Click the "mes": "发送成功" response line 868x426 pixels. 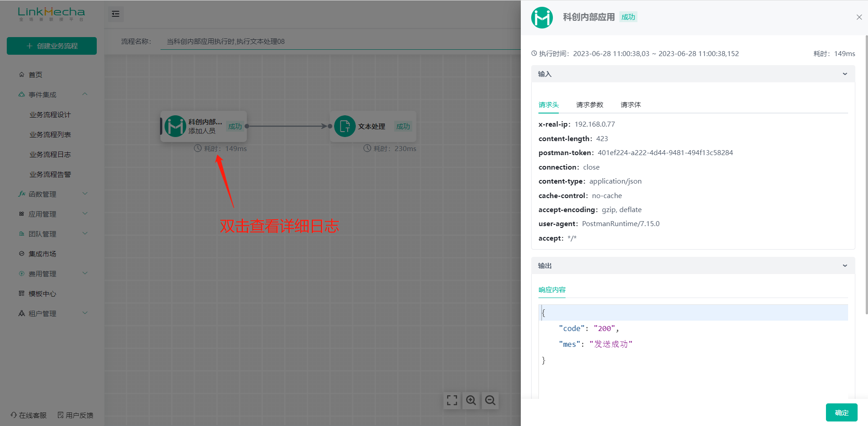pyautogui.click(x=595, y=345)
